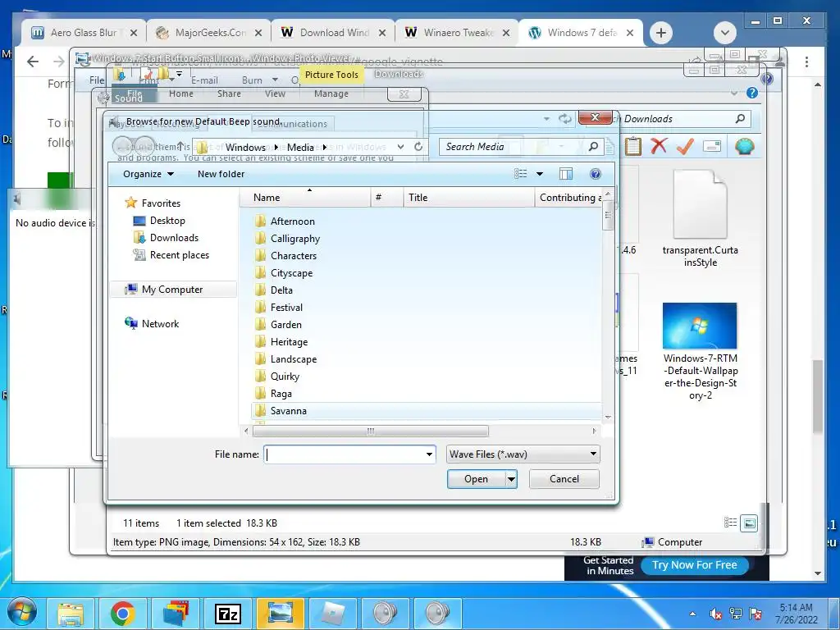Cancel the browse dialog
The height and width of the screenshot is (630, 840).
[564, 479]
